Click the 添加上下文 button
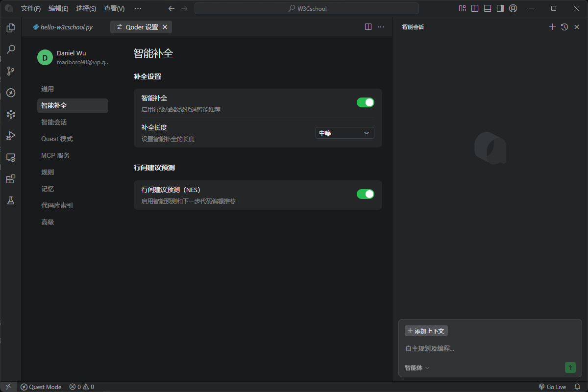 click(426, 331)
